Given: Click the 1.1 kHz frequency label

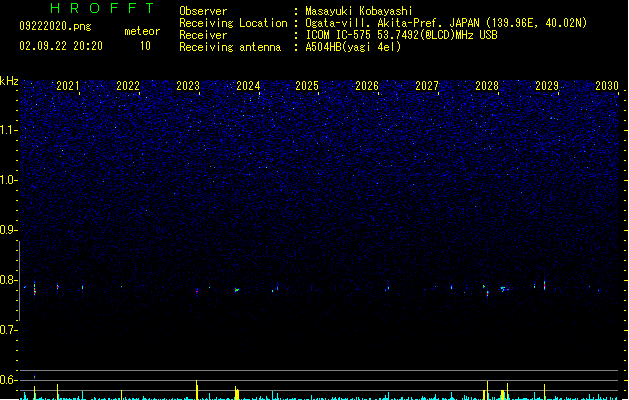Looking at the screenshot, I should 9,130.
